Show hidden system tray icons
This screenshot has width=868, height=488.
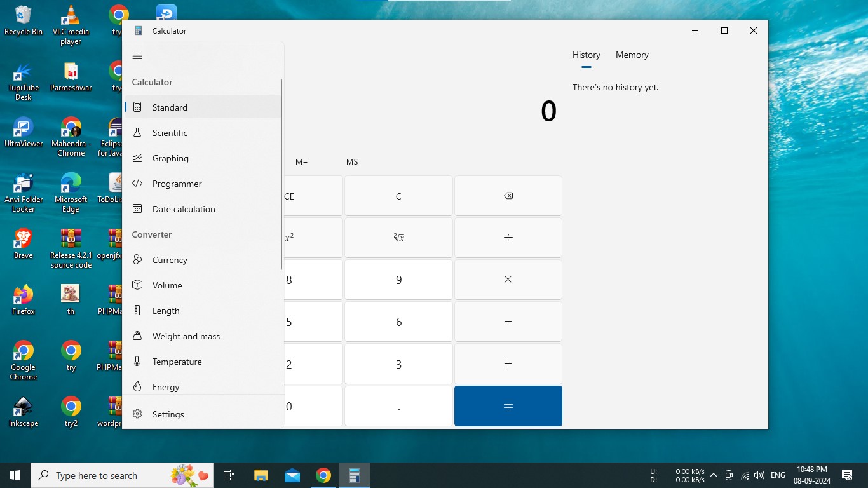714,475
